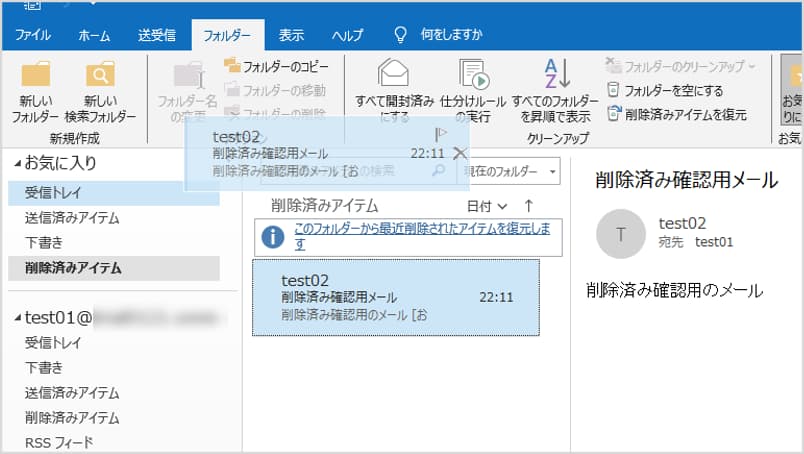The image size is (804, 454).
Task: Click Empty Folder trash icon
Action: (x=613, y=91)
